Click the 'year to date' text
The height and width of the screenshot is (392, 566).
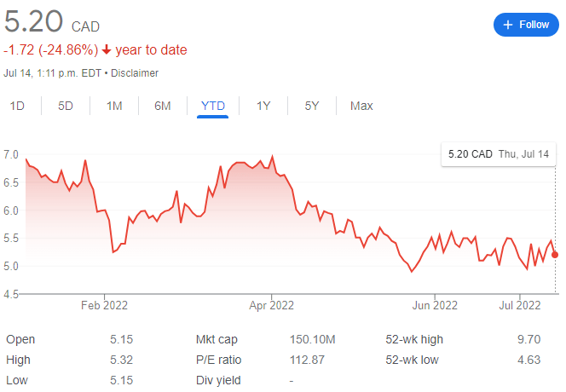[x=151, y=49]
